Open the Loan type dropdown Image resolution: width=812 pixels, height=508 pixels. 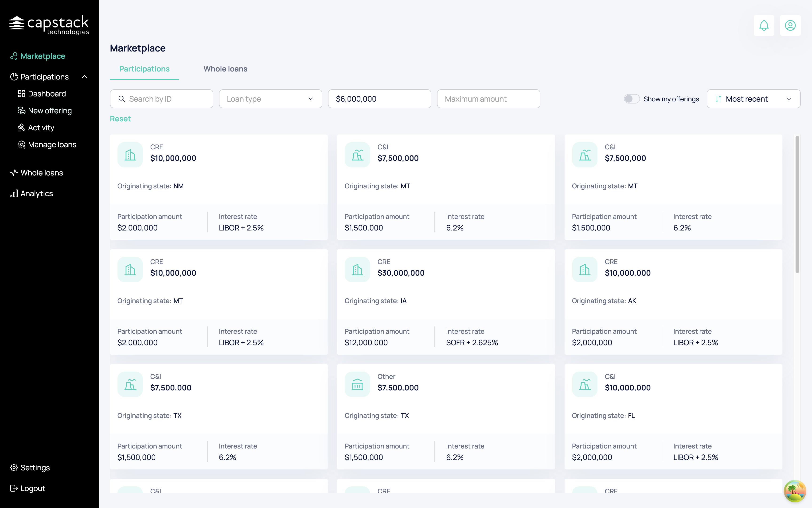(x=270, y=99)
